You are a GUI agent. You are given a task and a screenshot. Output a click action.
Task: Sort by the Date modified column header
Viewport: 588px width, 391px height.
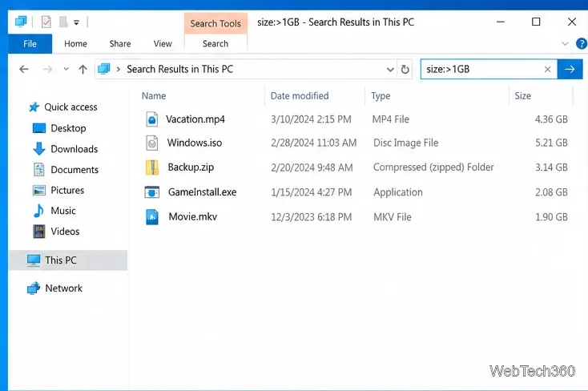300,95
